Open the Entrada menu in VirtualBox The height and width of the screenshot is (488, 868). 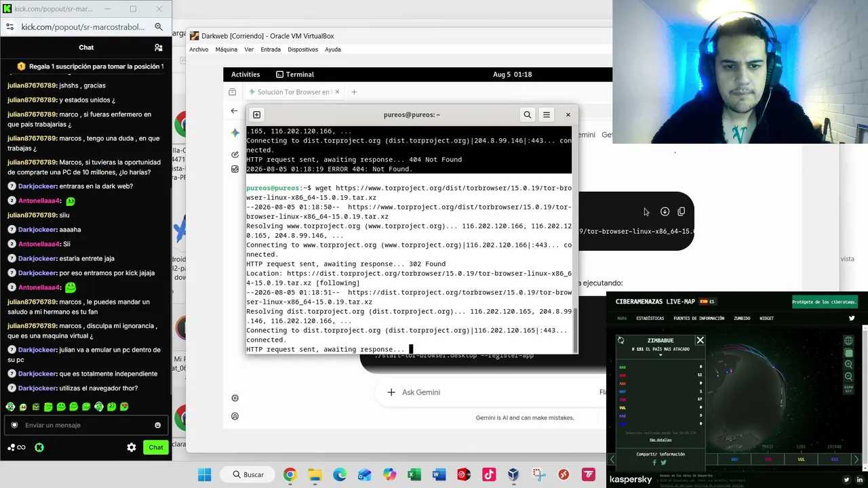pos(271,49)
